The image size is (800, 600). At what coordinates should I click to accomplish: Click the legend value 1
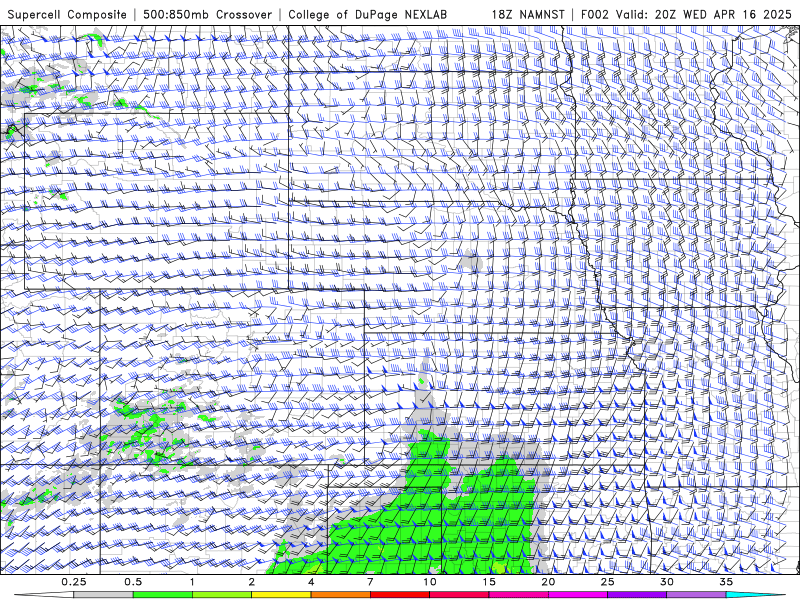(x=192, y=582)
